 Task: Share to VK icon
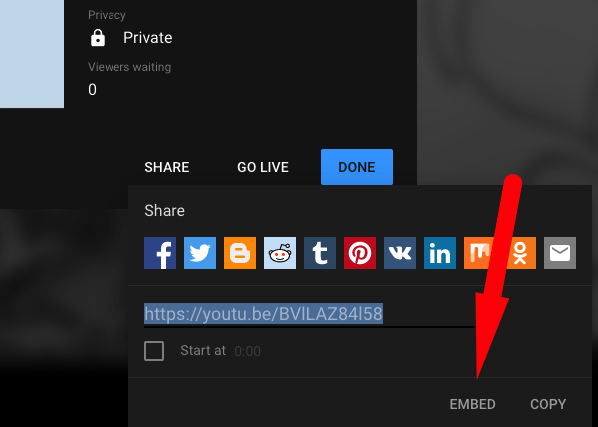[x=400, y=253]
